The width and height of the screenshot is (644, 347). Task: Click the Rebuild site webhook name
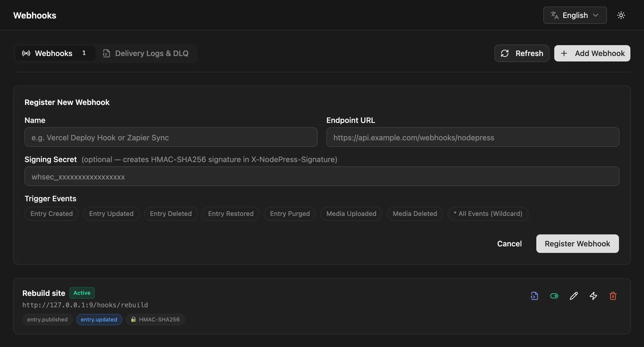click(44, 293)
